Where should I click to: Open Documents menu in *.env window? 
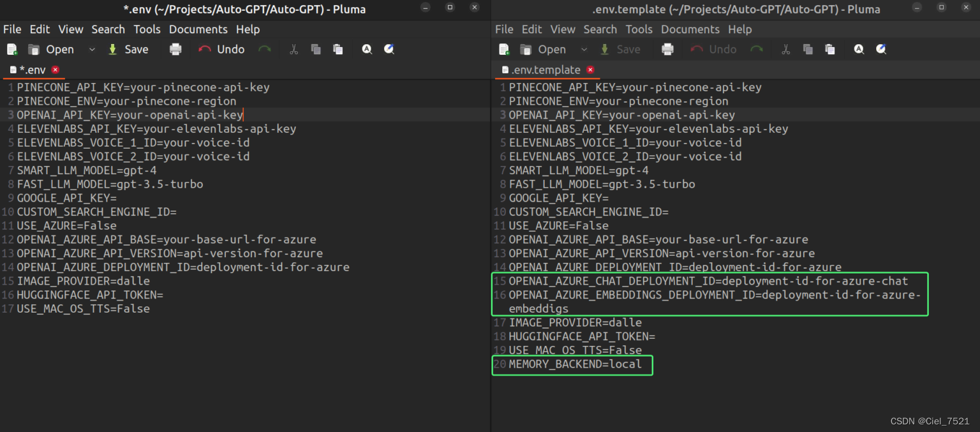click(x=198, y=29)
